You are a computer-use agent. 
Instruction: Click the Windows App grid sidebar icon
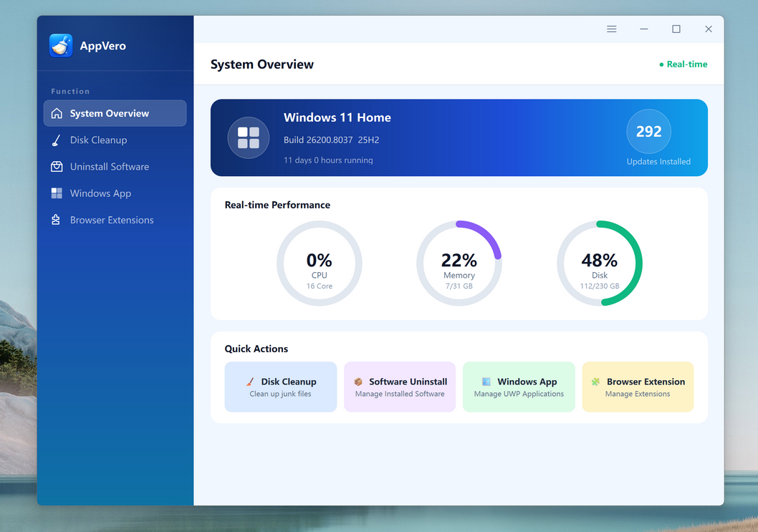(57, 193)
